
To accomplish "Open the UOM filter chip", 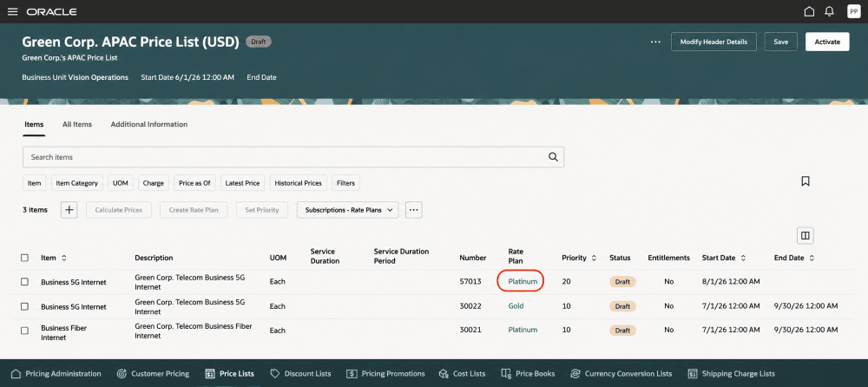I will [120, 183].
